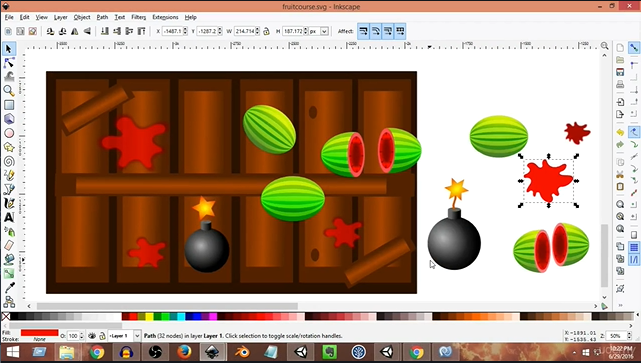The height and width of the screenshot is (363, 641).
Task: Open the File menu
Action: coord(9,17)
